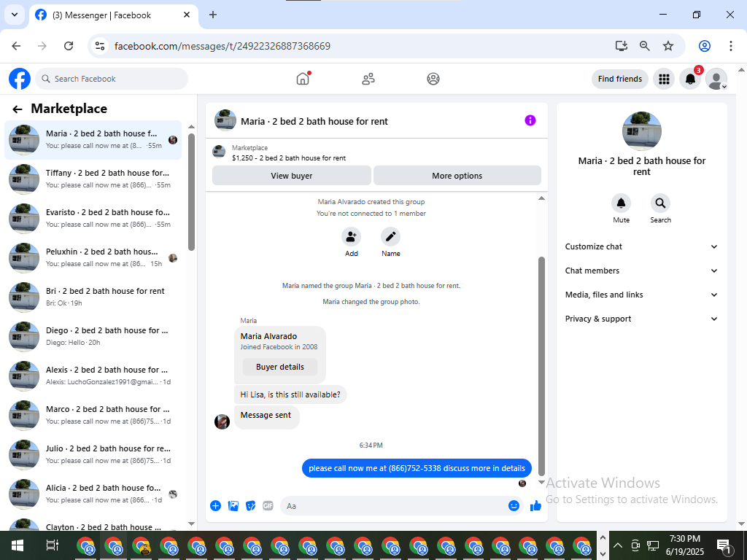Open a new browser tab
Image resolution: width=747 pixels, height=560 pixels.
pyautogui.click(x=213, y=15)
